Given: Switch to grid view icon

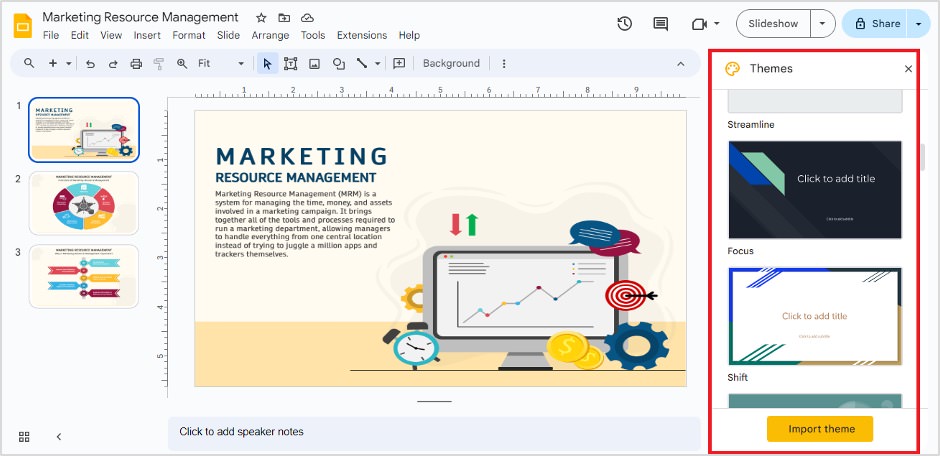Looking at the screenshot, I should 24,436.
